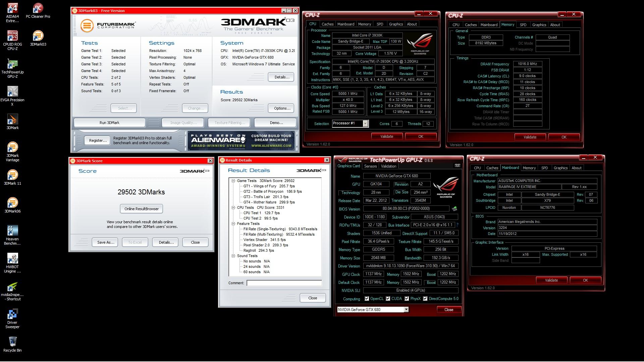Collapse the CPU Tests tree node
The width and height of the screenshot is (644, 362).
point(233,207)
